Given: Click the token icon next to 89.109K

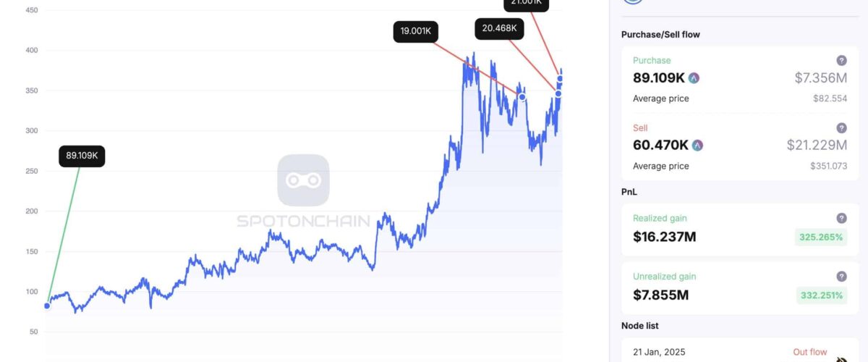Looking at the screenshot, I should pos(694,78).
